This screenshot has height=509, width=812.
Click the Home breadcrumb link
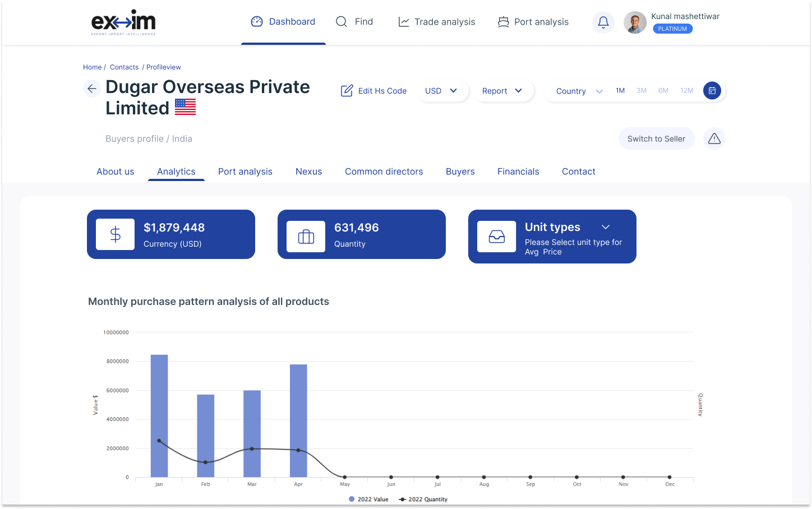pyautogui.click(x=93, y=67)
